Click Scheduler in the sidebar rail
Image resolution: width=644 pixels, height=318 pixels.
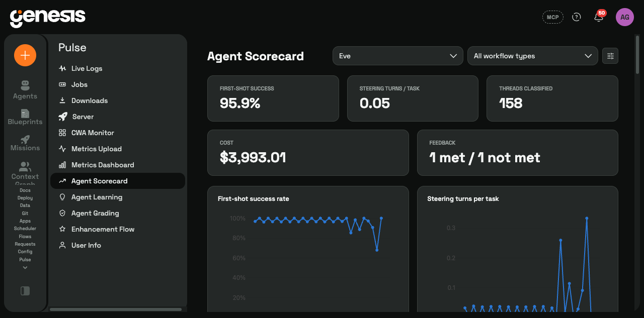pyautogui.click(x=25, y=229)
